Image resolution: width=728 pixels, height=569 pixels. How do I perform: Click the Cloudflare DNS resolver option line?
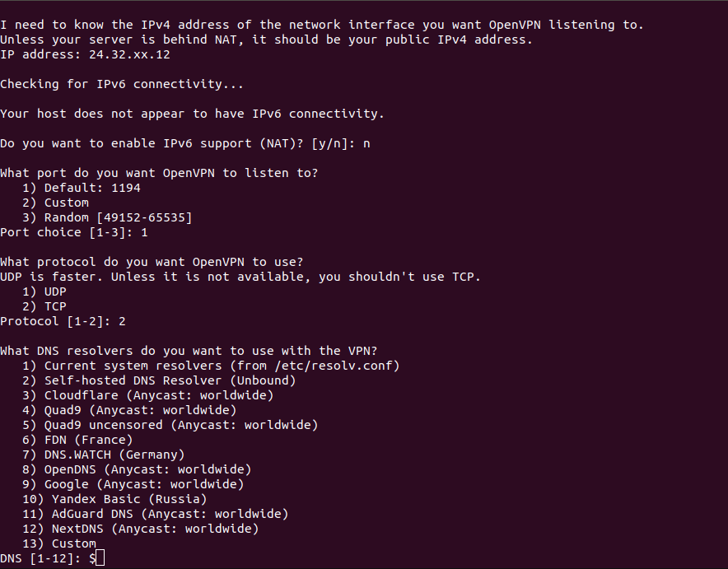click(148, 395)
